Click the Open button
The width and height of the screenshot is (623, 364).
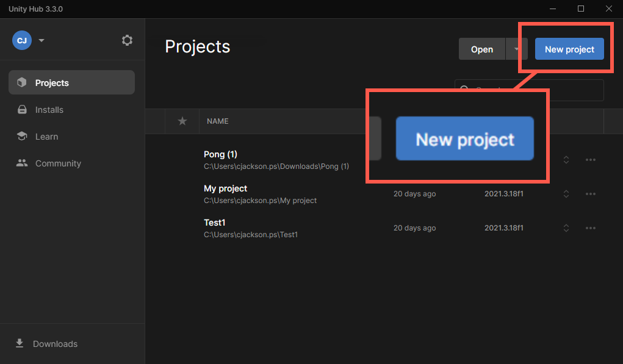click(482, 49)
